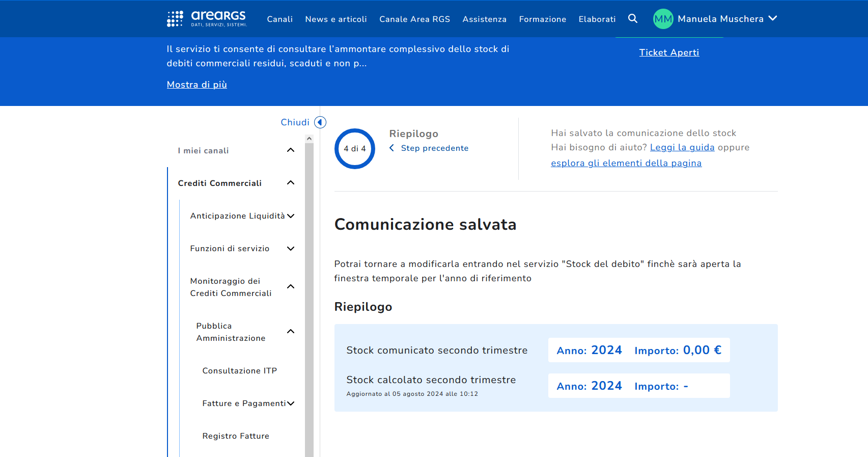Click the AreaRGS logo in header

[x=207, y=19]
